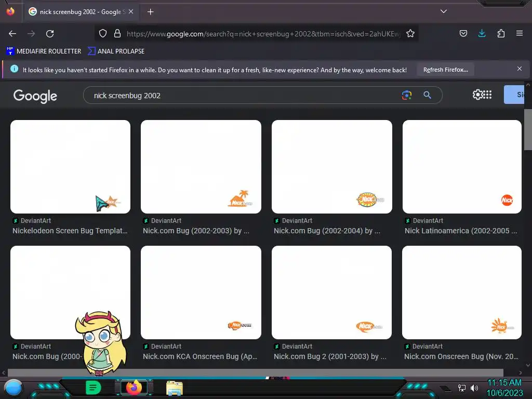Click DeviantArt source under Nick Latinoamerica

tap(424, 220)
